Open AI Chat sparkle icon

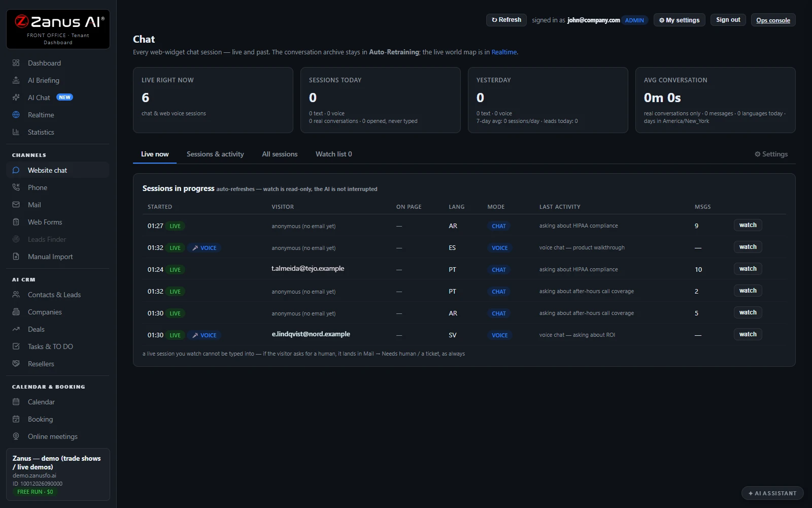pos(16,98)
